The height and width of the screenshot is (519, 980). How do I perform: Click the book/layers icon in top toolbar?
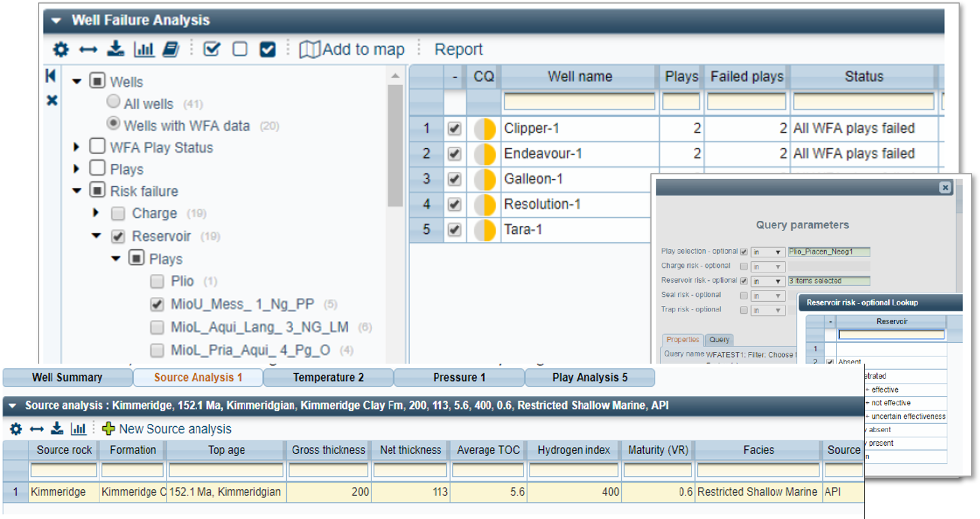[171, 49]
